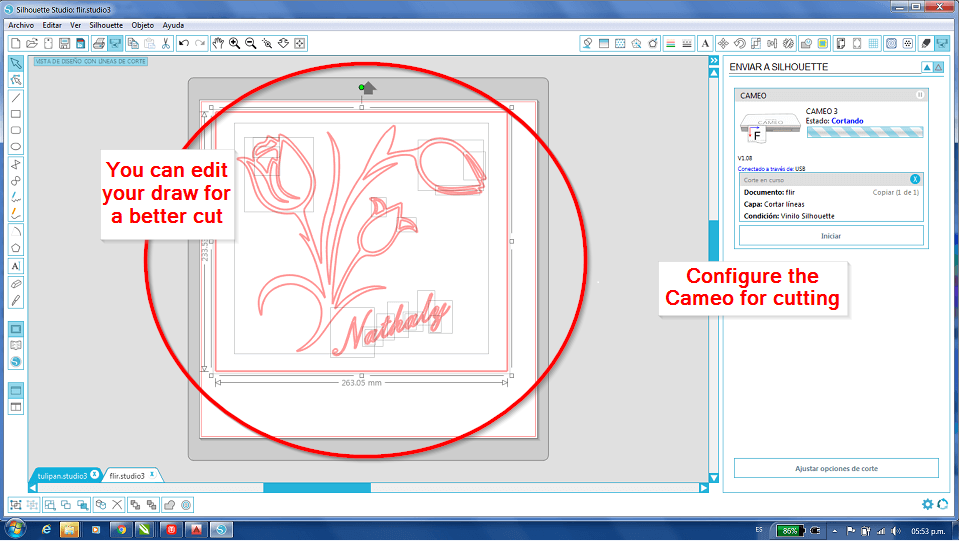Create a new document with the blank page icon
Screen dimensions: 959x541
[x=16, y=43]
